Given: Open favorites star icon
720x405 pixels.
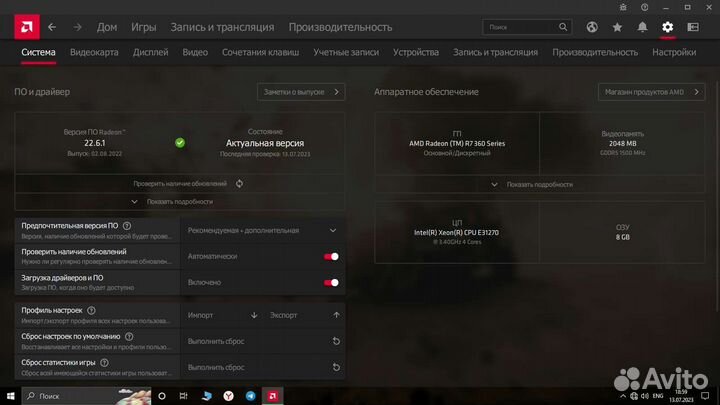Looking at the screenshot, I should (617, 27).
